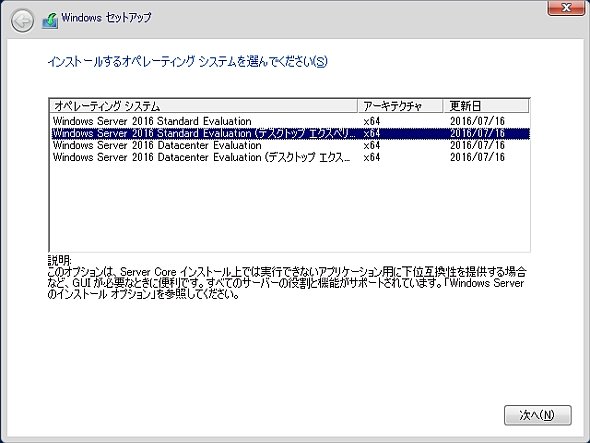The image size is (590, 443).
Task: Click the Windows Setup icon in title bar
Action: click(50, 20)
